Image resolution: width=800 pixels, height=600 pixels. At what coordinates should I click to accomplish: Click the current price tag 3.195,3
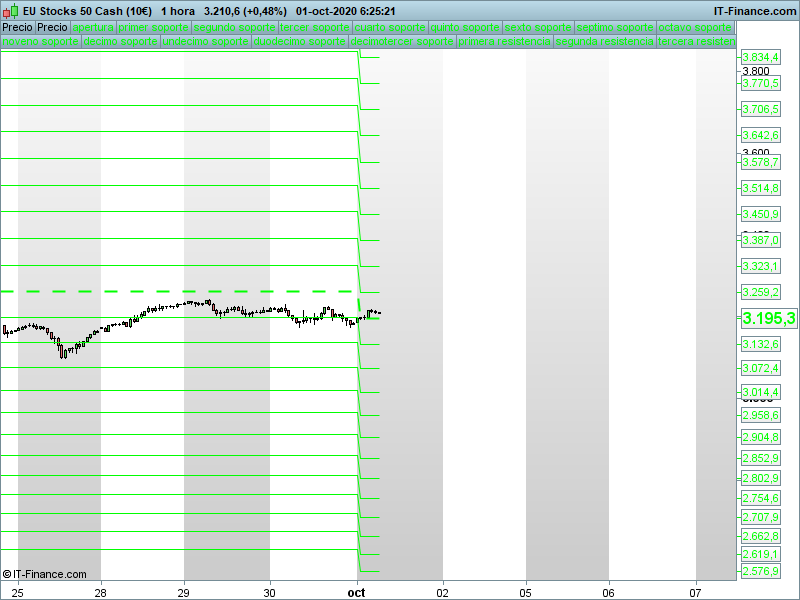768,318
